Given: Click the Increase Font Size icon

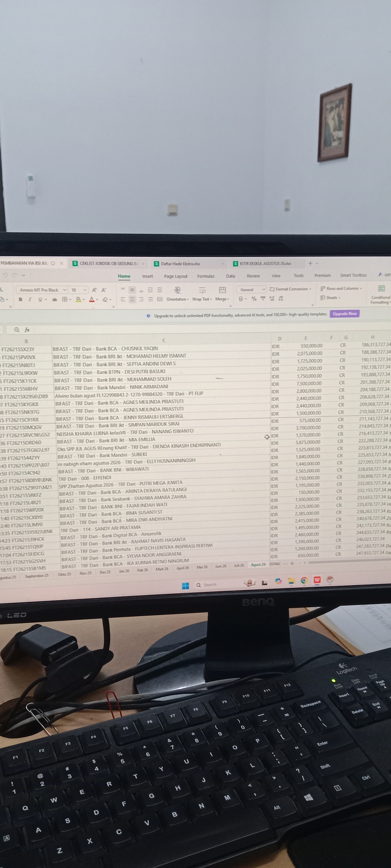Looking at the screenshot, I should pyautogui.click(x=94, y=290).
